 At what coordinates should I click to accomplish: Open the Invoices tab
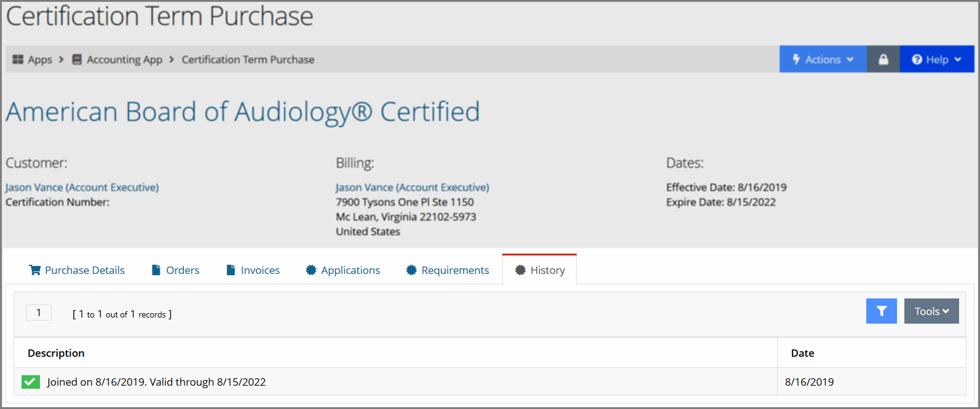click(x=253, y=270)
